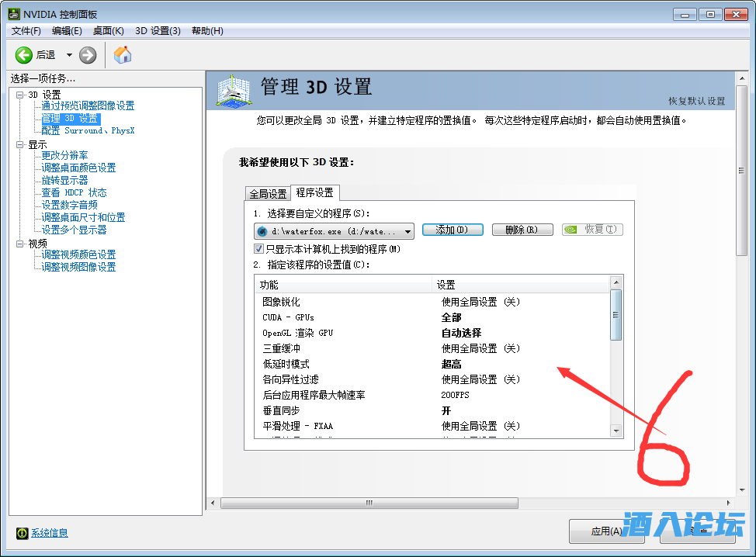Select 管理 3D 设置 tree item
The image size is (756, 557).
coord(70,119)
